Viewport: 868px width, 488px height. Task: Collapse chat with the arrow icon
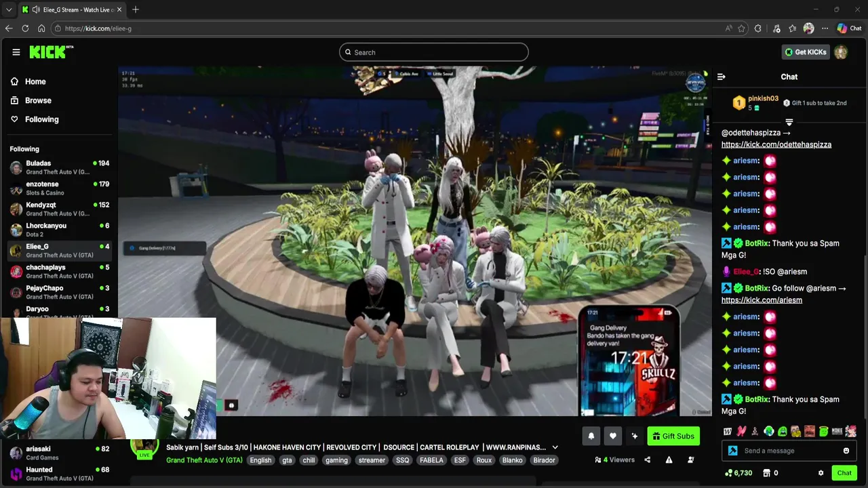click(721, 77)
